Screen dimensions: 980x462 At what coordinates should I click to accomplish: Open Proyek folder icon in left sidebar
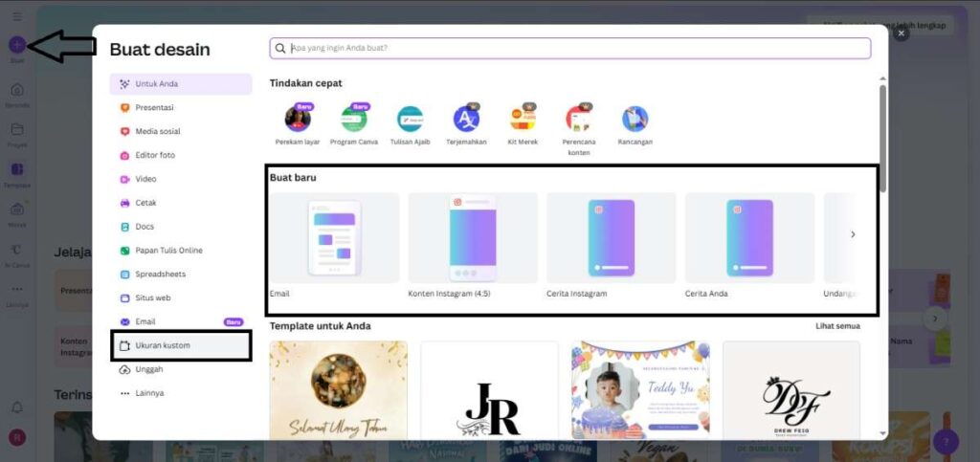point(17,129)
